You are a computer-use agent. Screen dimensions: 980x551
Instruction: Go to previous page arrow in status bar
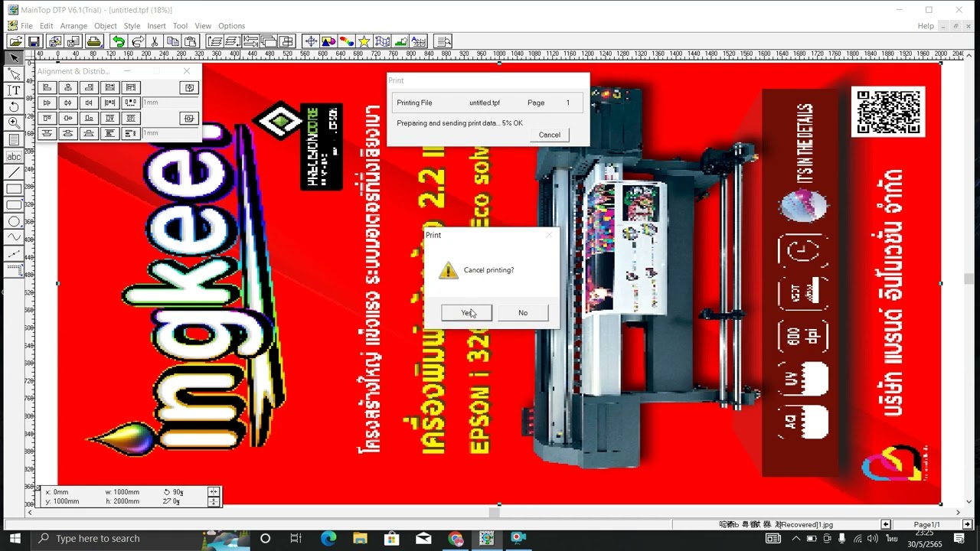click(x=886, y=524)
